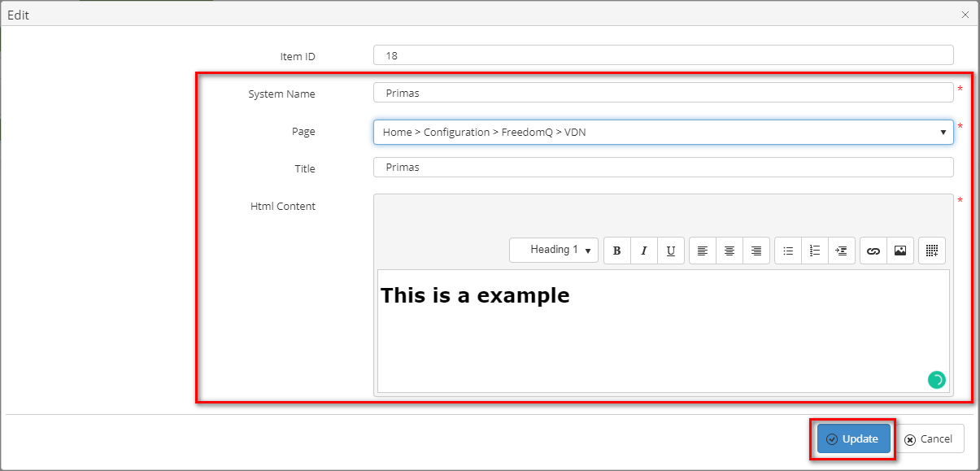The image size is (980, 471).
Task: Click into the System Name field
Action: pyautogui.click(x=663, y=93)
